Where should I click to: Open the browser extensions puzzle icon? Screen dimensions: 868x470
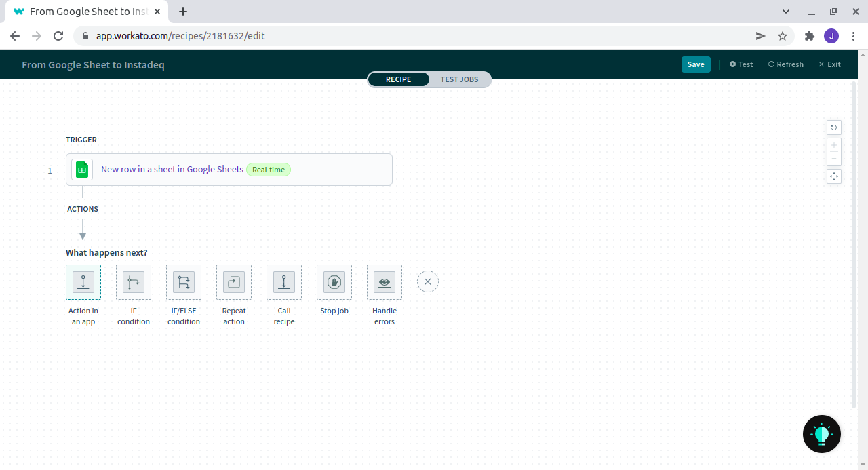(809, 36)
